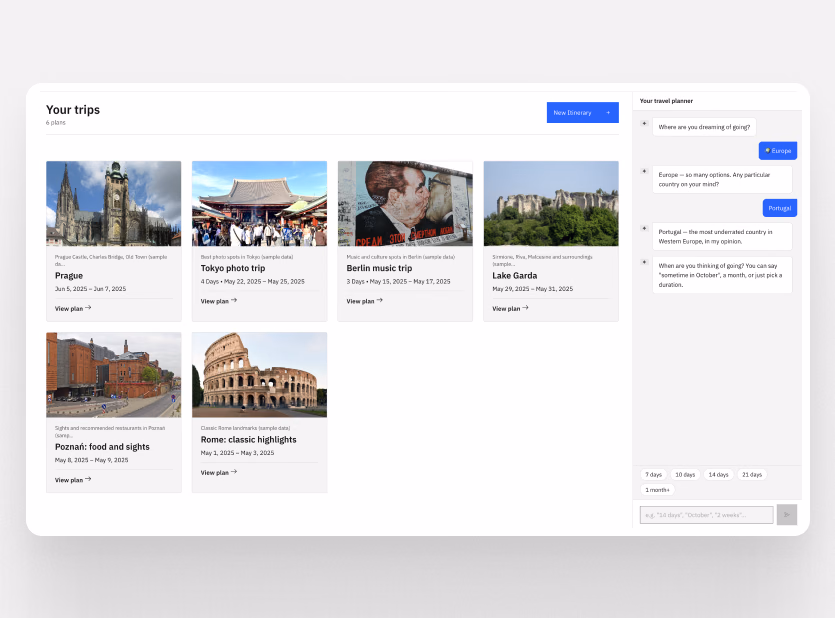The image size is (835, 618).
Task: Click the Portugal reply bubble
Action: pos(780,208)
